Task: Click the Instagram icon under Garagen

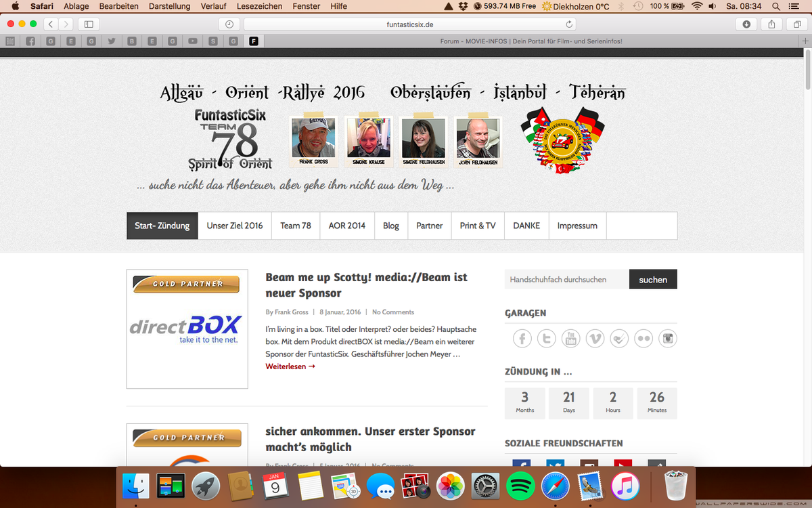Action: pyautogui.click(x=668, y=338)
